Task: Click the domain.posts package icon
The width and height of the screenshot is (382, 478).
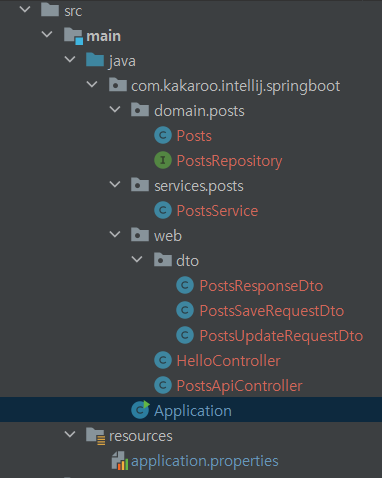Action: point(140,110)
